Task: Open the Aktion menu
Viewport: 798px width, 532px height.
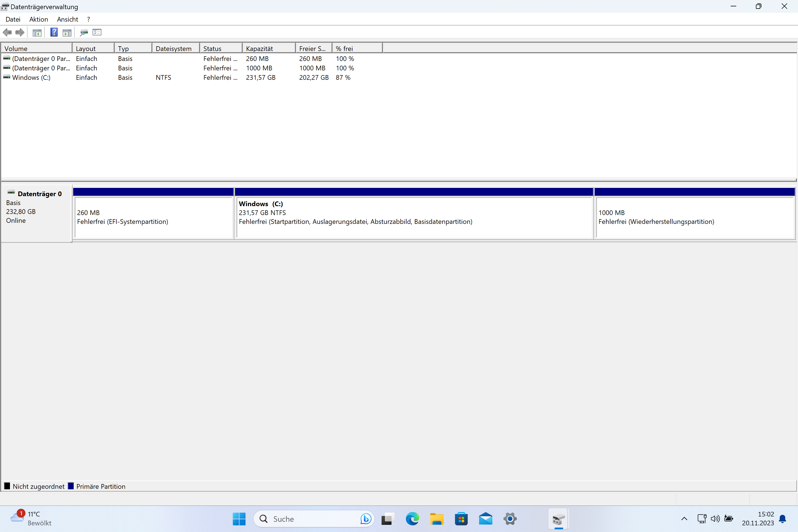Action: (x=38, y=19)
